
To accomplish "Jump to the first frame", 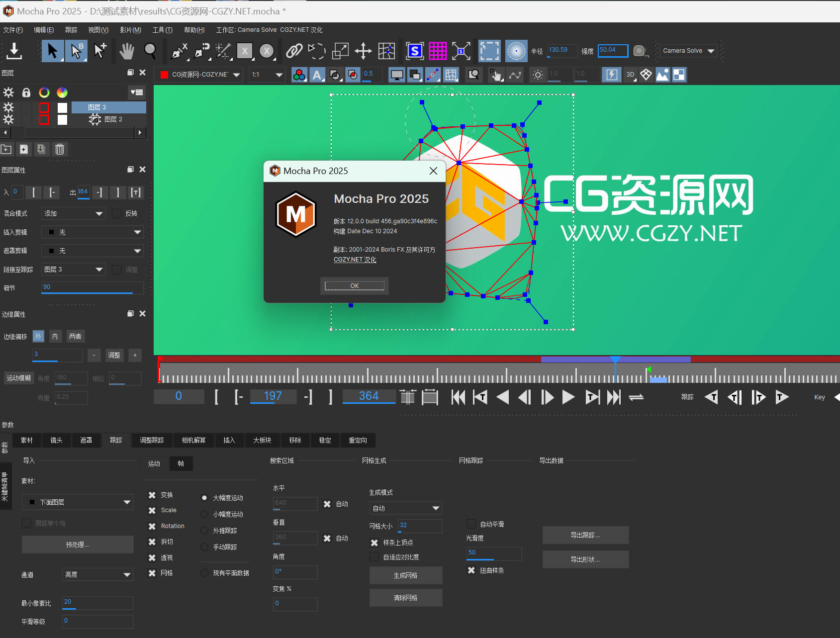I will pos(458,397).
